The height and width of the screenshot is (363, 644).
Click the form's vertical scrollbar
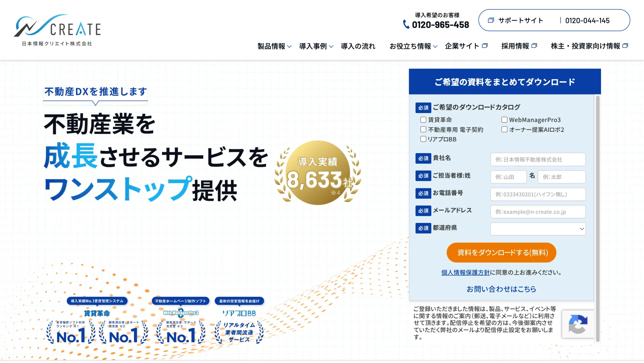point(598,219)
